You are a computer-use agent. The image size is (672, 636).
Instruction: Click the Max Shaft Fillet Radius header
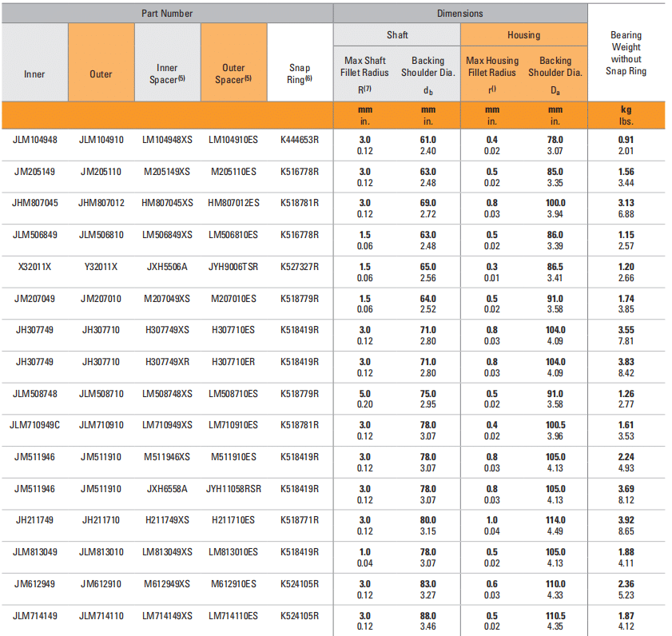(366, 66)
